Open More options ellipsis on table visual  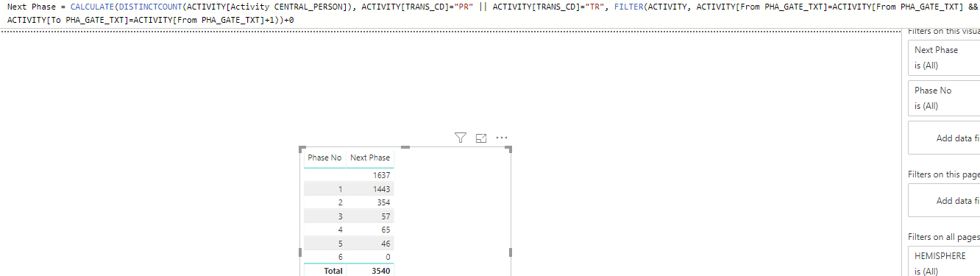point(502,138)
